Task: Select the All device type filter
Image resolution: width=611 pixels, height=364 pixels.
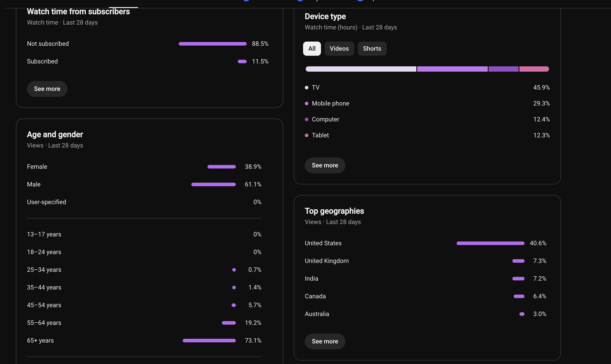Action: (x=312, y=49)
